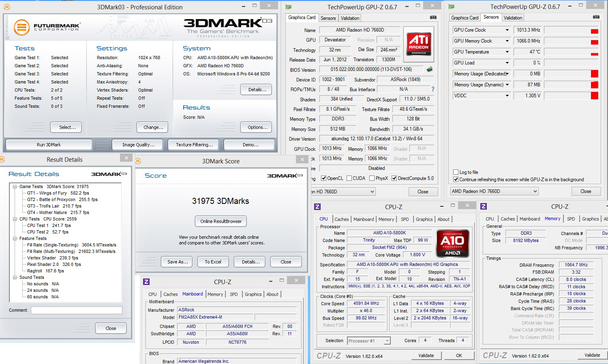Open the About tab in CPU-Z CPU window
The height and width of the screenshot is (364, 608).
click(443, 219)
